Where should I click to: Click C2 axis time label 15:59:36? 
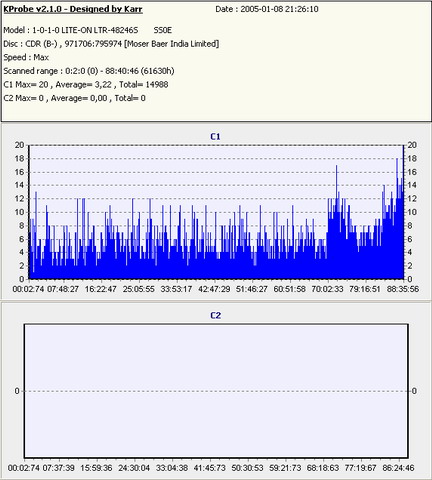(96, 468)
